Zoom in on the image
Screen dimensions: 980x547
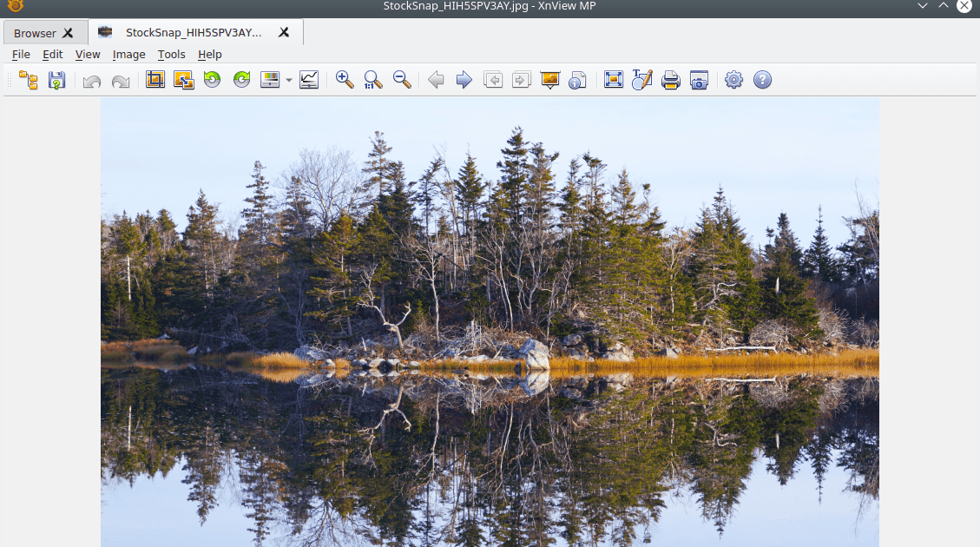[345, 79]
